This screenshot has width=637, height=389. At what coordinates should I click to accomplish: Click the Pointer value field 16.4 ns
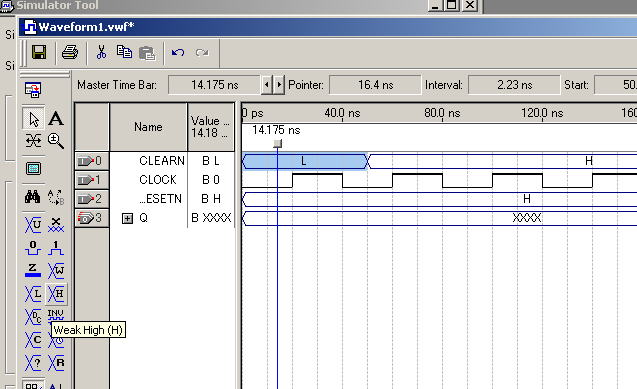coord(375,85)
